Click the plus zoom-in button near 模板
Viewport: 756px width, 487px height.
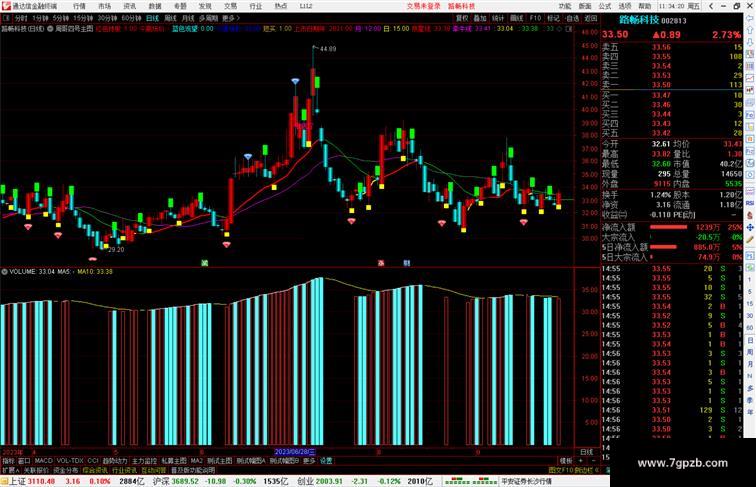[580, 461]
